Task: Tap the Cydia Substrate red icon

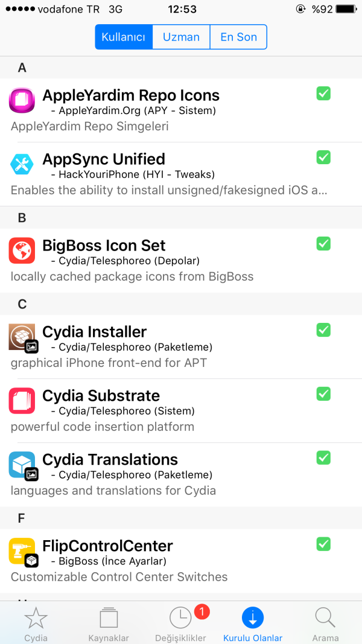Action: 22,401
